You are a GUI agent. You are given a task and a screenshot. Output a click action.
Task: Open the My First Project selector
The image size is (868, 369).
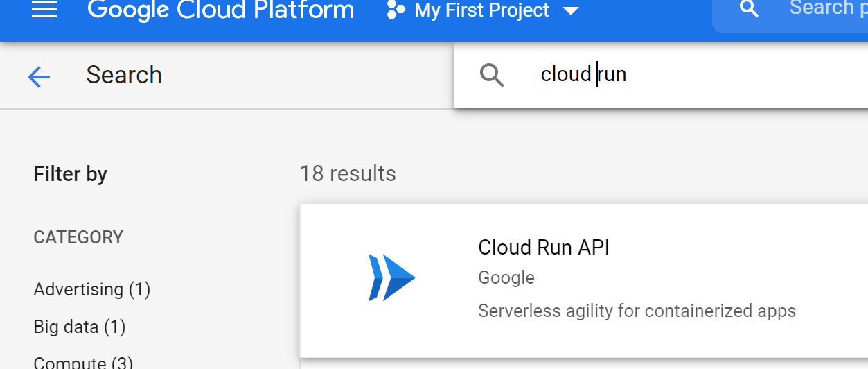point(482,10)
